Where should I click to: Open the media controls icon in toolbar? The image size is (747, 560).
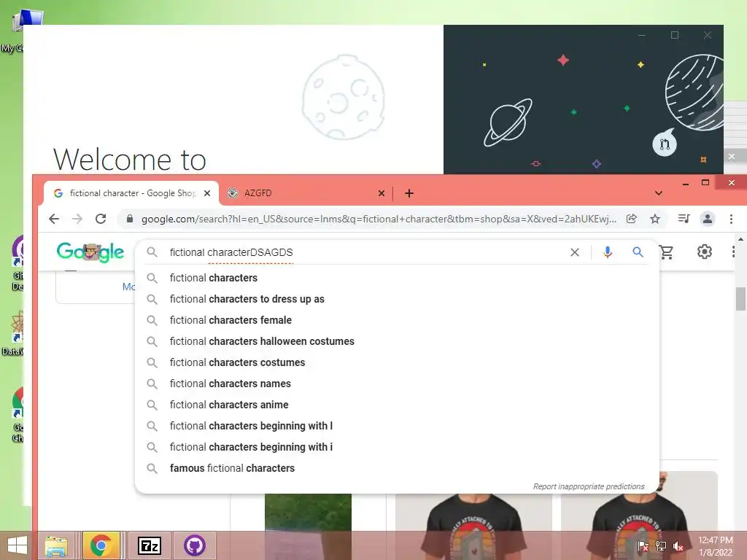684,219
